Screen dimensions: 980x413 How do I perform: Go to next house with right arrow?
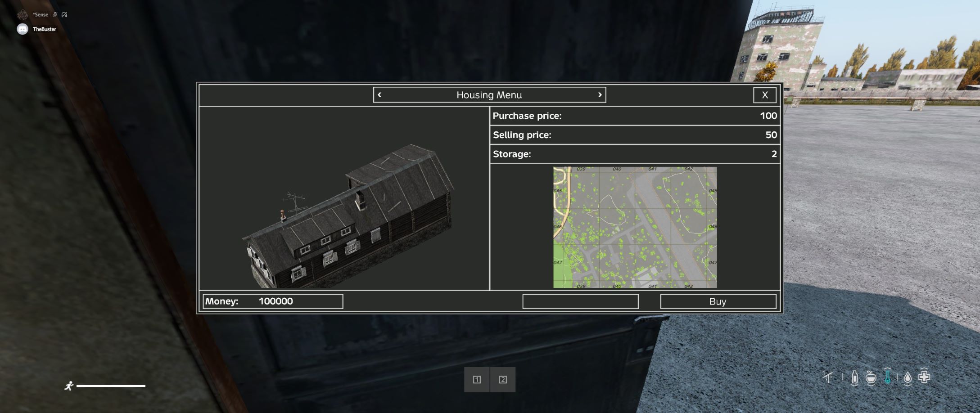(600, 95)
